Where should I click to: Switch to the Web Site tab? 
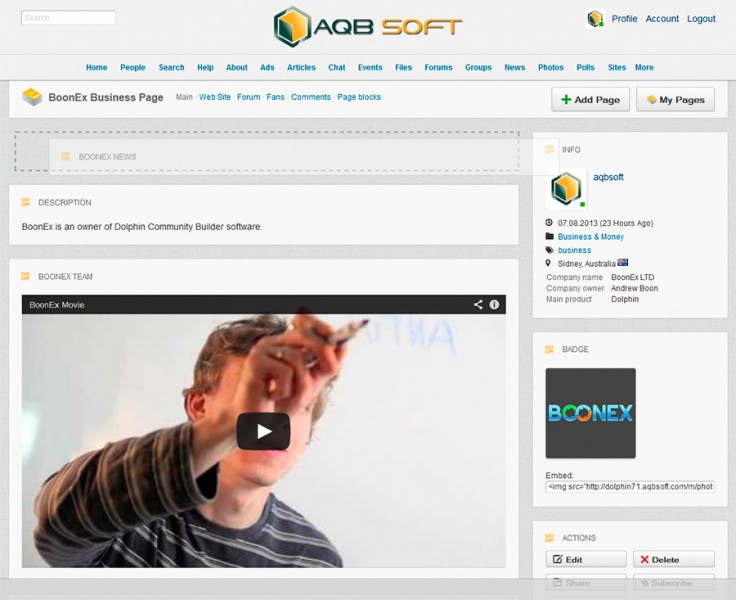[x=215, y=97]
